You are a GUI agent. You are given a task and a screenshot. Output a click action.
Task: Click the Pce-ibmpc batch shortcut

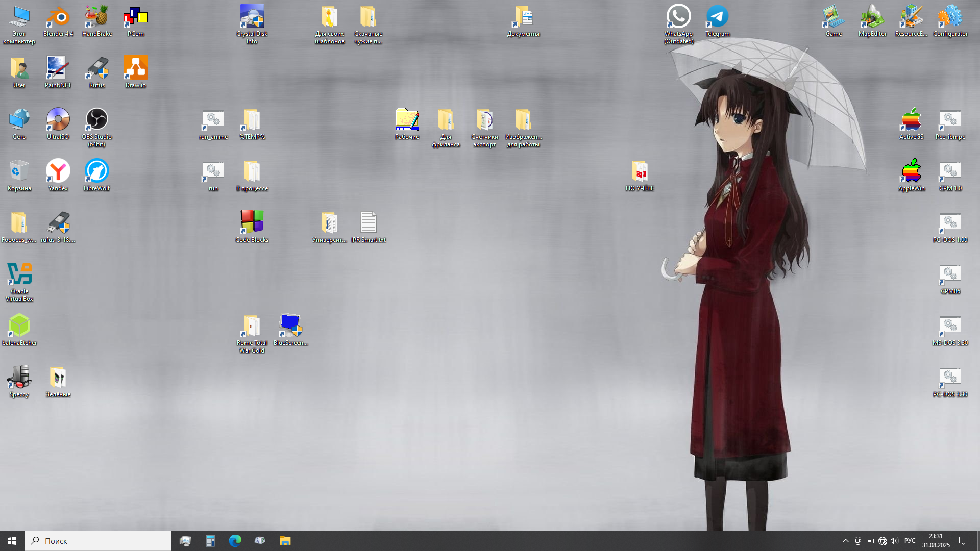pyautogui.click(x=950, y=124)
